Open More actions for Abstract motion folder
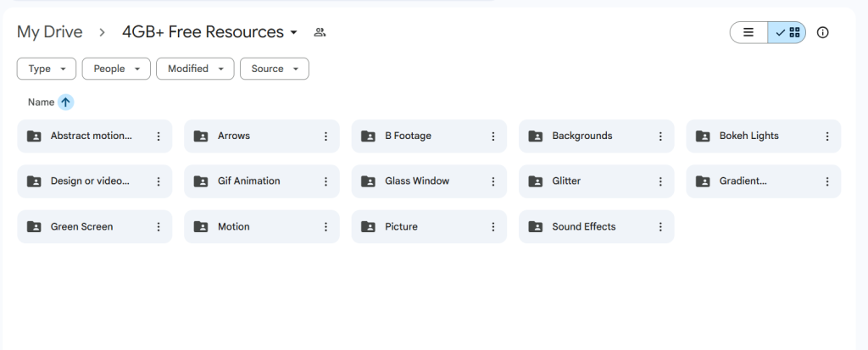Image resolution: width=868 pixels, height=350 pixels. tap(159, 136)
